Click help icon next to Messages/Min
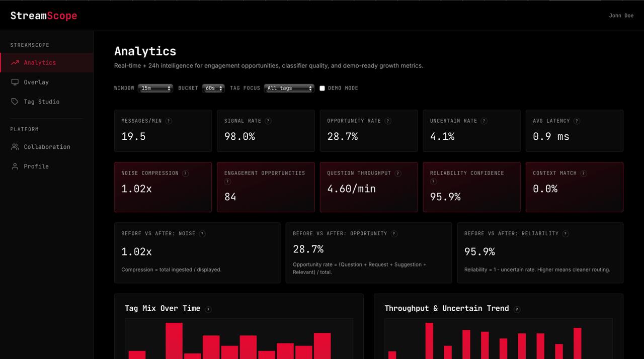 pos(169,121)
